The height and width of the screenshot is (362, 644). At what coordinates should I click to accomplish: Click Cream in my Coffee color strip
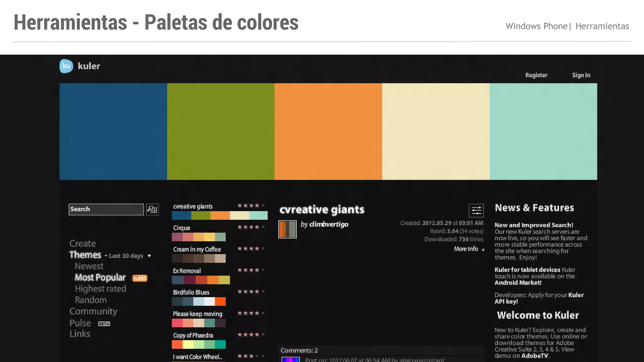click(199, 258)
